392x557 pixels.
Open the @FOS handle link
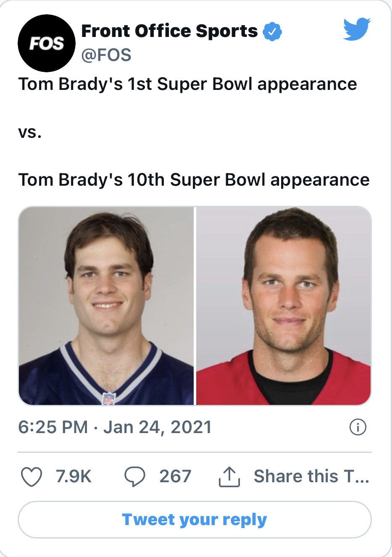pyautogui.click(x=106, y=55)
